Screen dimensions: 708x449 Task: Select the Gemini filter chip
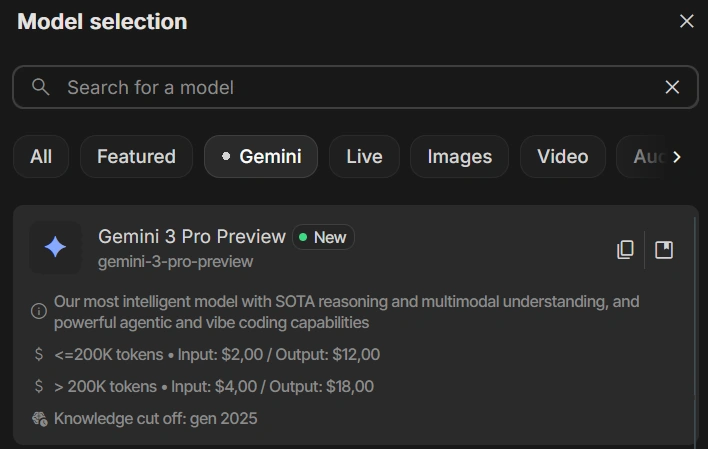point(261,157)
